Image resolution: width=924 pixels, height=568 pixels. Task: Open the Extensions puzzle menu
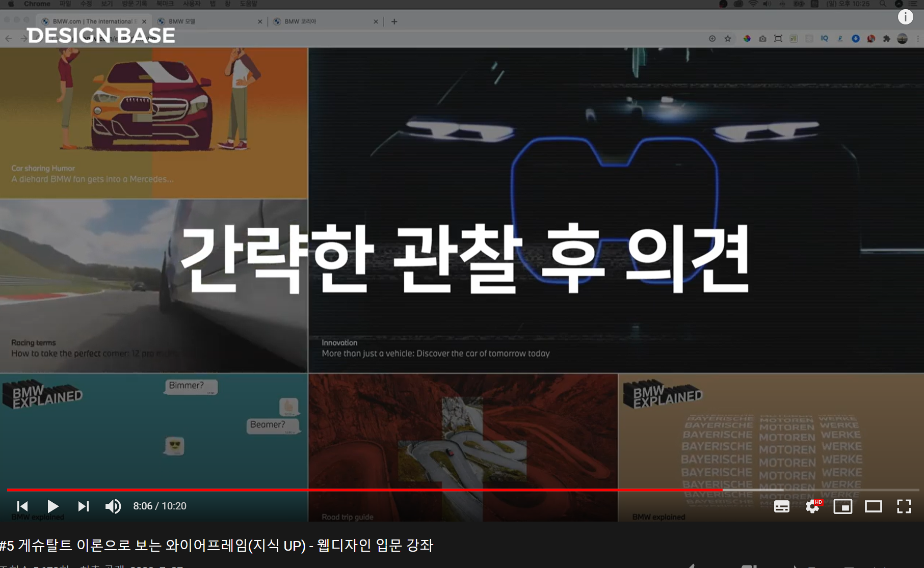point(887,39)
